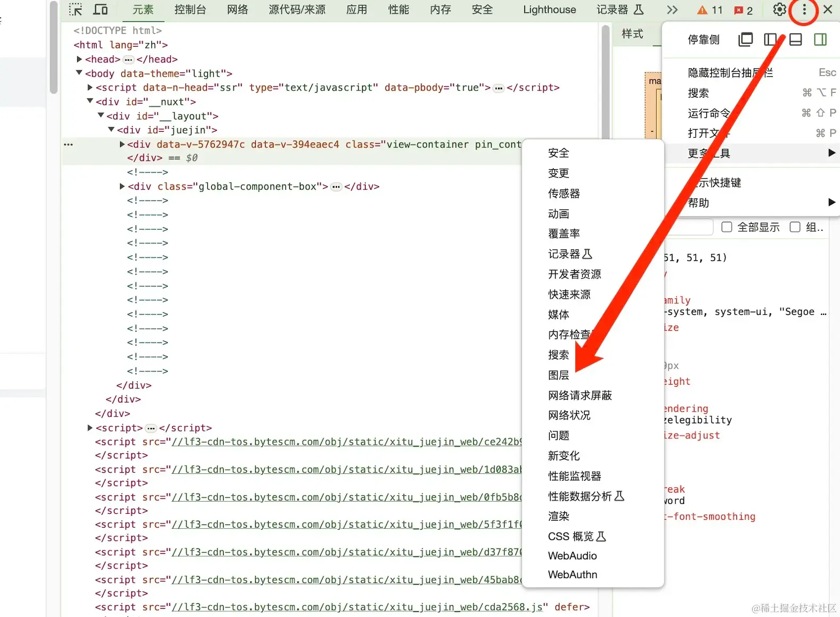Image resolution: width=840 pixels, height=617 pixels.
Task: Close DevTools with the X icon
Action: pos(828,10)
